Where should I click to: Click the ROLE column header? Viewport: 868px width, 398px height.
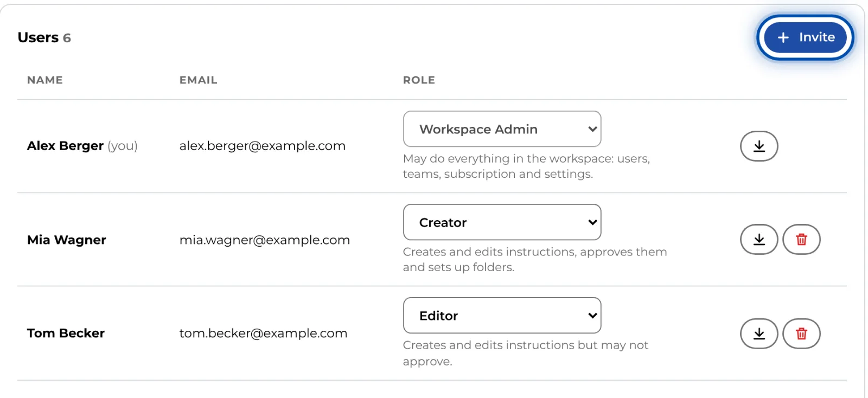click(419, 80)
